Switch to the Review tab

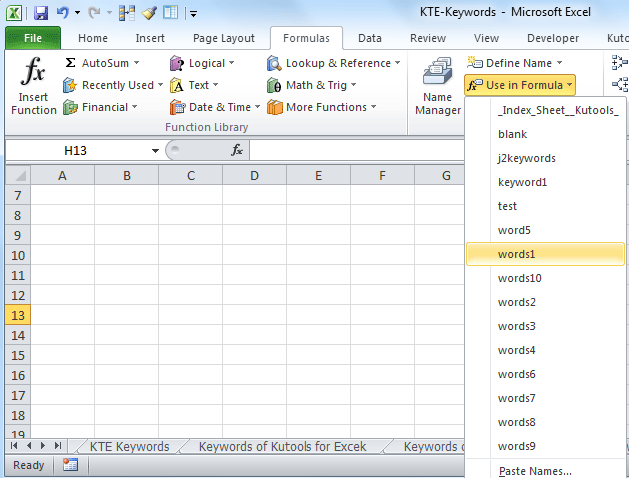tap(428, 38)
